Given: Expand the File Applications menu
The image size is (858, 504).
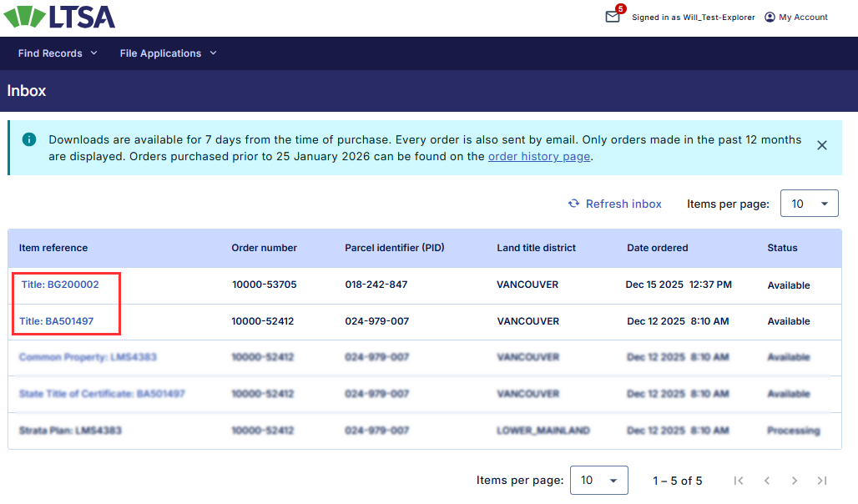Looking at the screenshot, I should coord(168,53).
